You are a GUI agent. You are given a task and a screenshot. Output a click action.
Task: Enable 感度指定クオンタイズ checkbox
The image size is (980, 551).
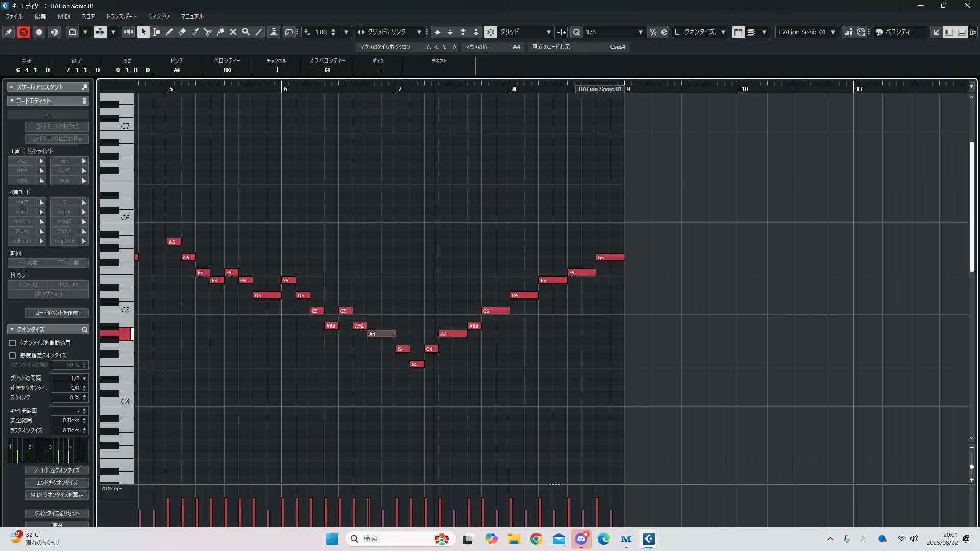pos(13,355)
